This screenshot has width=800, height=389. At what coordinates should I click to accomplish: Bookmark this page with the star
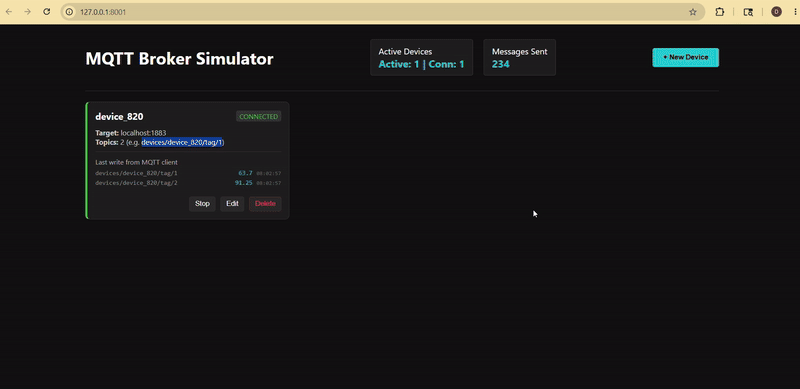click(692, 12)
